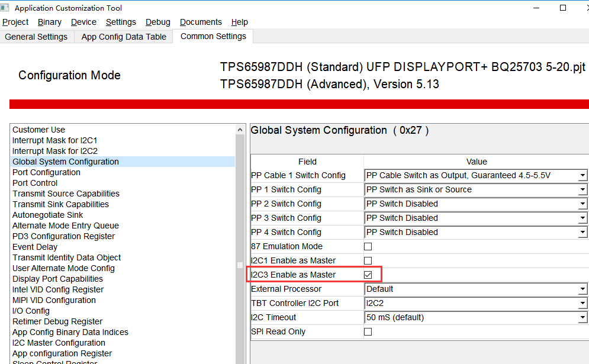Viewport: 589px width, 364px height.
Task: Toggle the 87 Emulation Mode checkbox
Action: pos(368,246)
